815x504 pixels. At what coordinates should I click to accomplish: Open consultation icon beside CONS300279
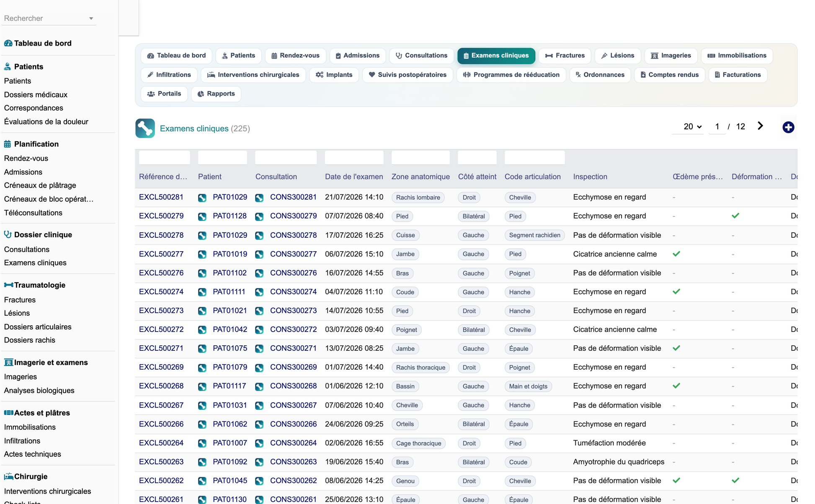259,216
